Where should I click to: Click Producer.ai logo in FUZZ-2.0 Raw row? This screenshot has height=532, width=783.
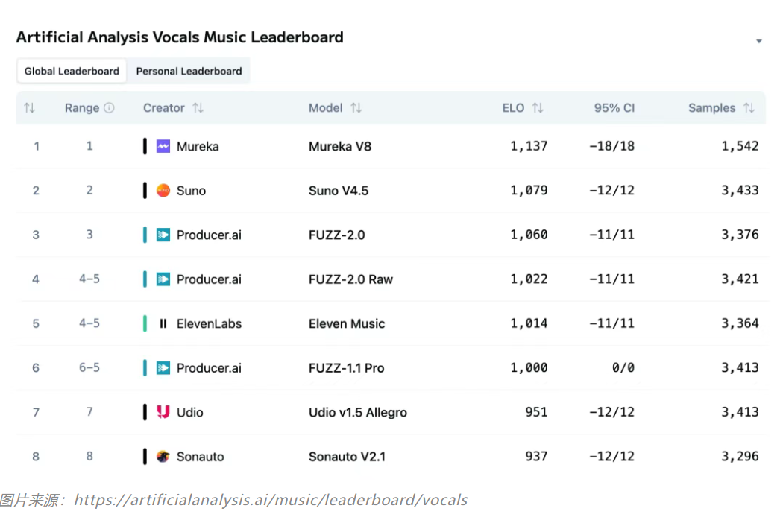[163, 279]
